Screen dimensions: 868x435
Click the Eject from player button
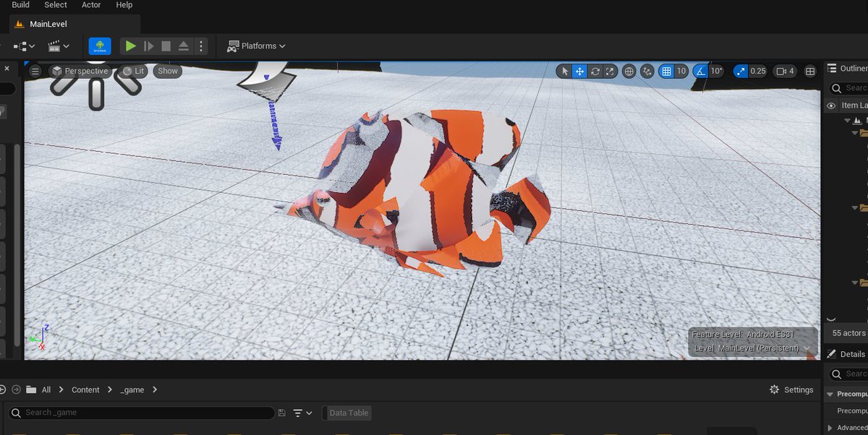[183, 46]
